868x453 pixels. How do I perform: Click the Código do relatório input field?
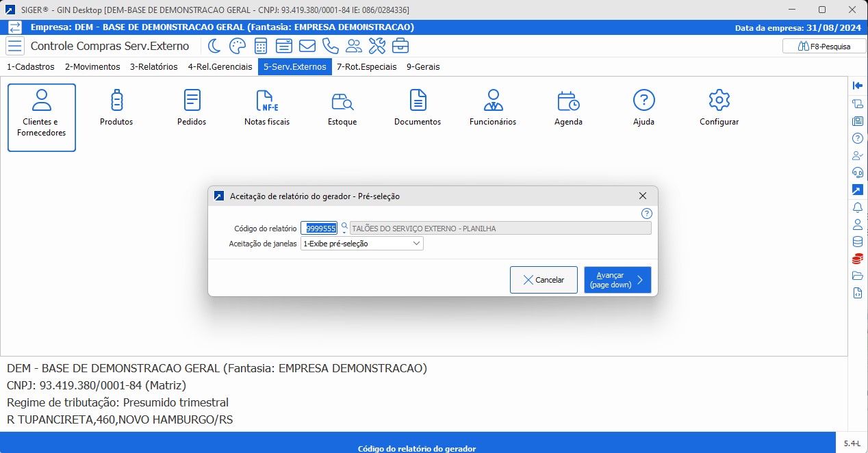pyautogui.click(x=319, y=229)
